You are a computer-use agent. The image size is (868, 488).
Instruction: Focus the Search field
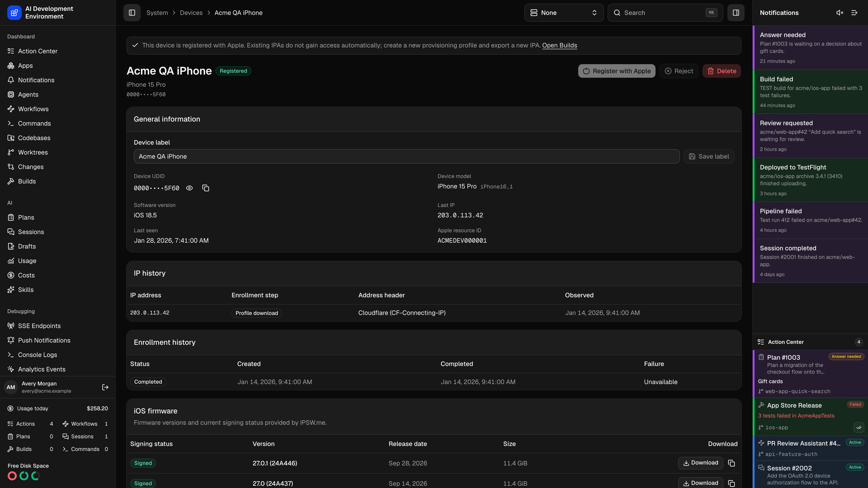665,12
